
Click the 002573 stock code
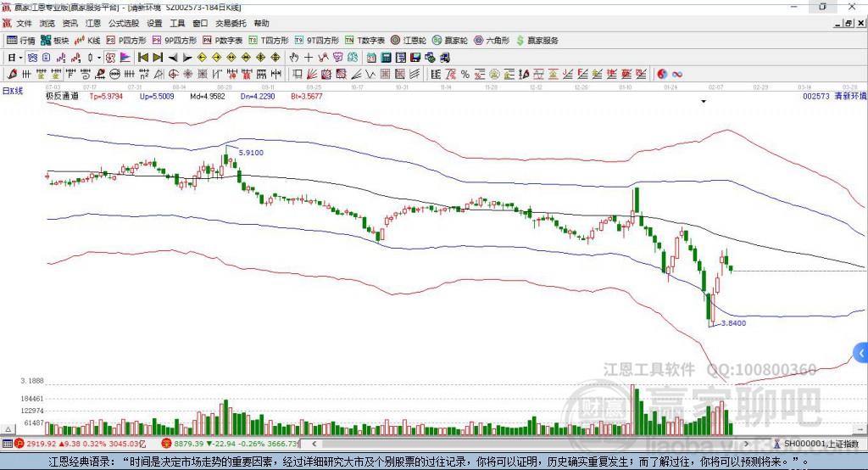click(x=816, y=96)
